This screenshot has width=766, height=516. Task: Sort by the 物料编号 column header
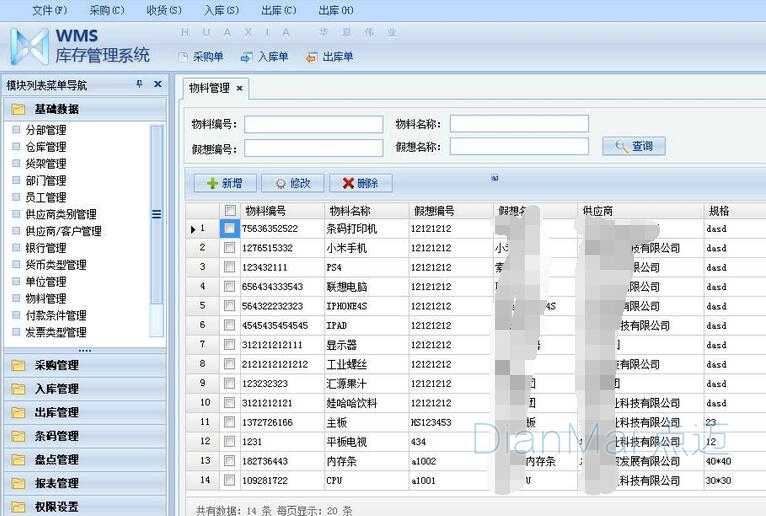[x=282, y=211]
